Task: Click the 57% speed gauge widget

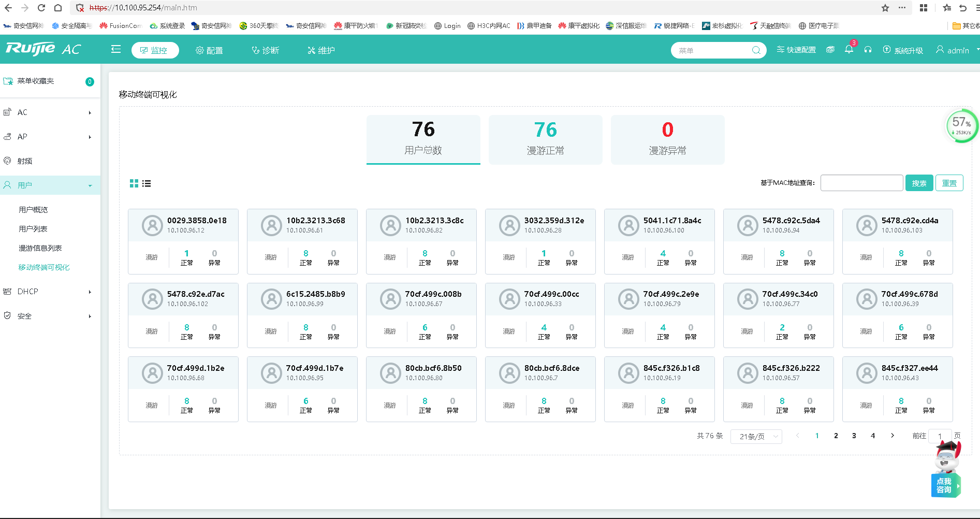Action: [961, 125]
